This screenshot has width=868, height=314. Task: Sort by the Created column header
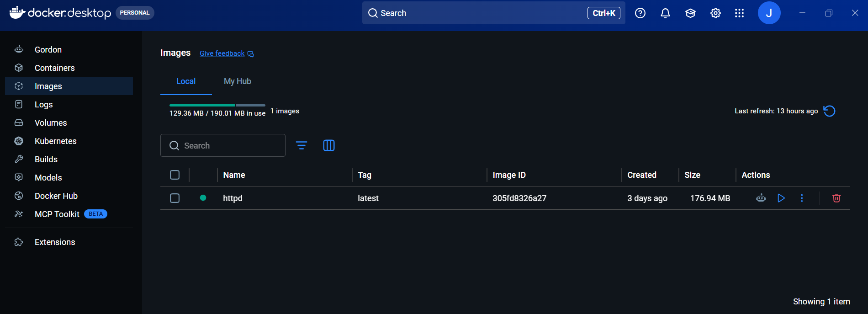642,175
